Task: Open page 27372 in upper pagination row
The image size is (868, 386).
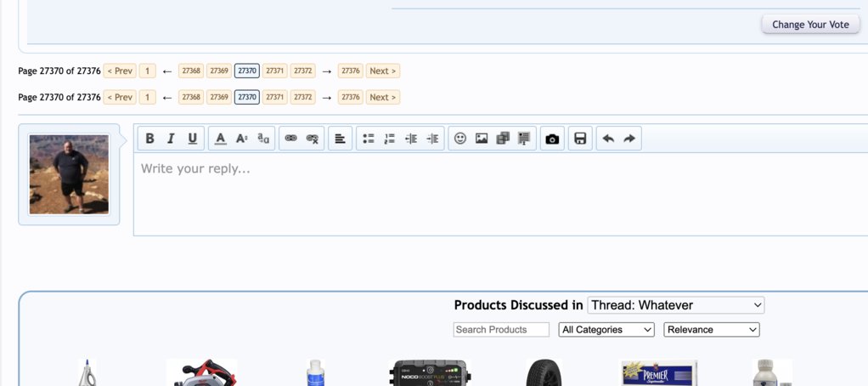Action: coord(303,71)
